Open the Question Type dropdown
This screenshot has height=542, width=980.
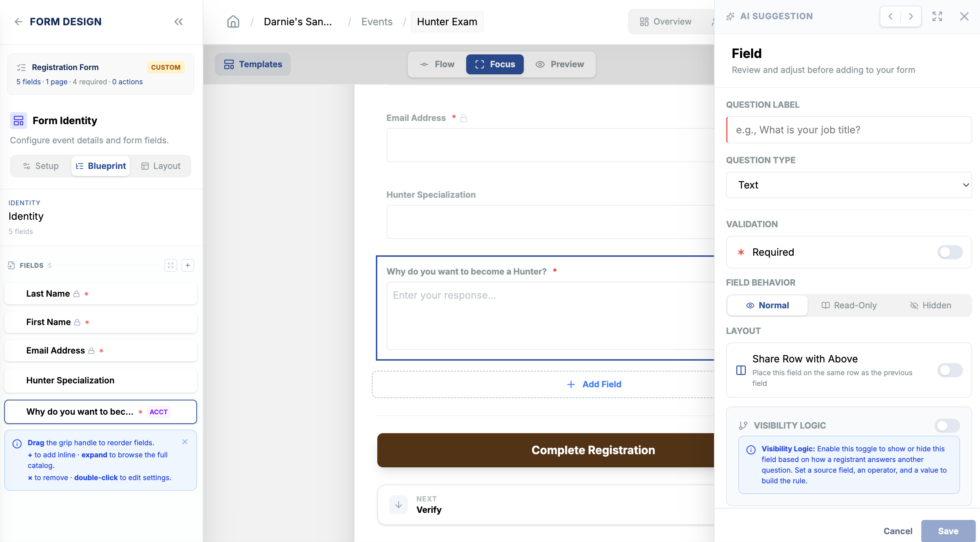point(849,185)
